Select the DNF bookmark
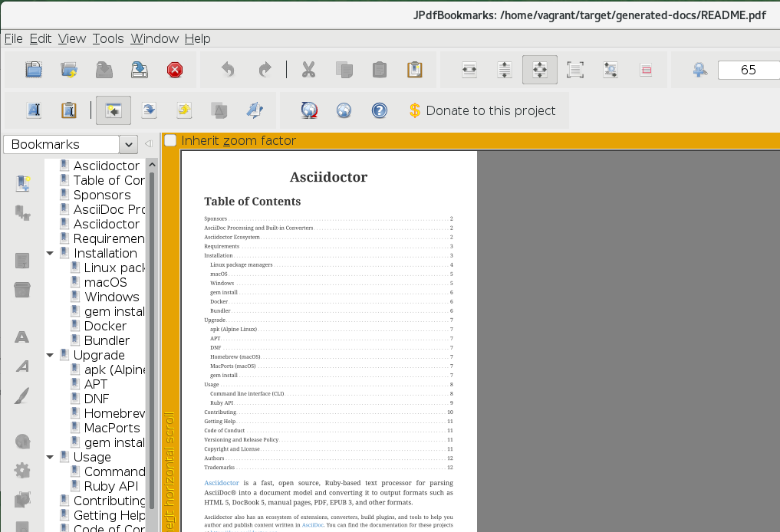The image size is (780, 532). [97, 399]
